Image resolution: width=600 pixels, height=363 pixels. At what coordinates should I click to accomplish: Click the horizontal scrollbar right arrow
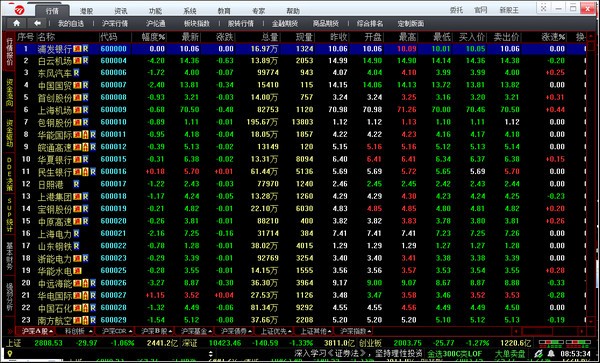tap(581, 331)
